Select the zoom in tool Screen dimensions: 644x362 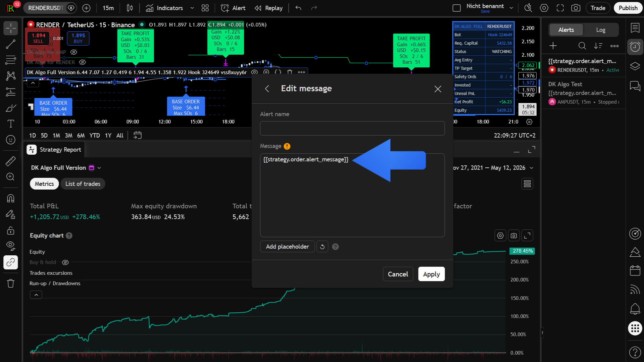11,177
